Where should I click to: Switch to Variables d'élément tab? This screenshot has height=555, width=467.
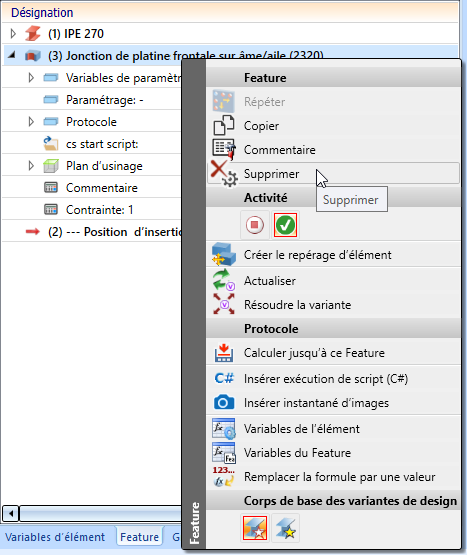[x=55, y=537]
